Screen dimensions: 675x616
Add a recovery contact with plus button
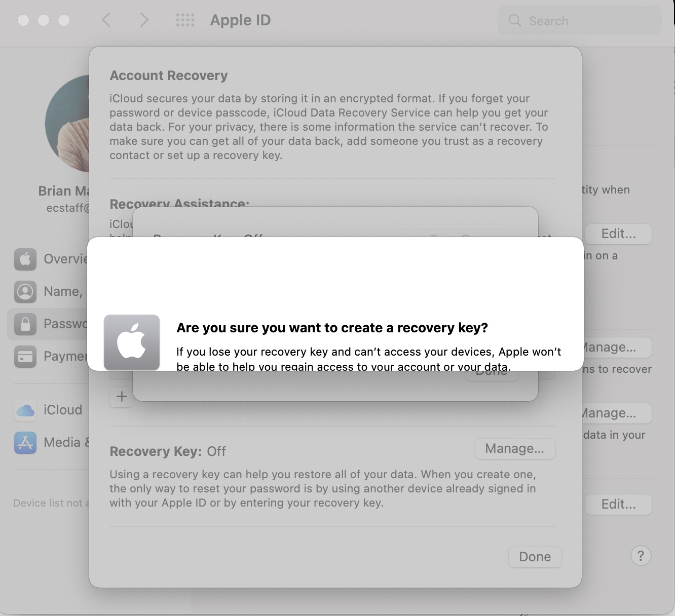coord(122,396)
